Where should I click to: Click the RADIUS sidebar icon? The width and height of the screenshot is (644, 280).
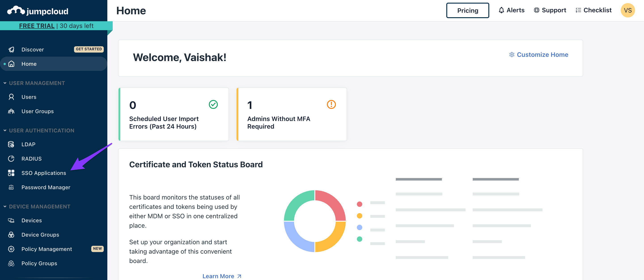point(11,159)
